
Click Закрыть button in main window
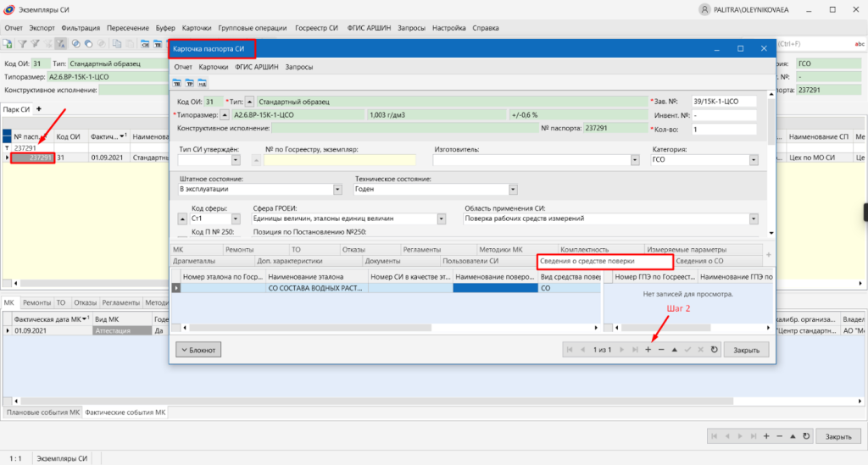838,436
